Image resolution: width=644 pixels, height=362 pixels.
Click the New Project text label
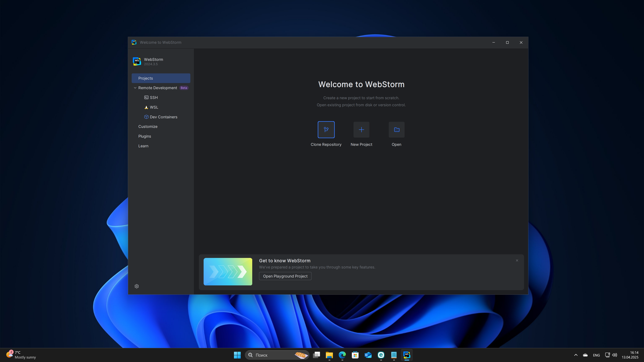coord(361,144)
